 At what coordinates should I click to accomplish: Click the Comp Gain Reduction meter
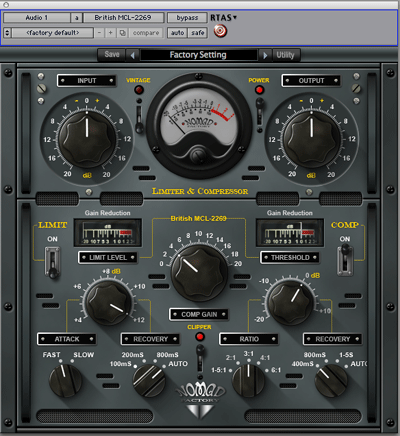289,232
